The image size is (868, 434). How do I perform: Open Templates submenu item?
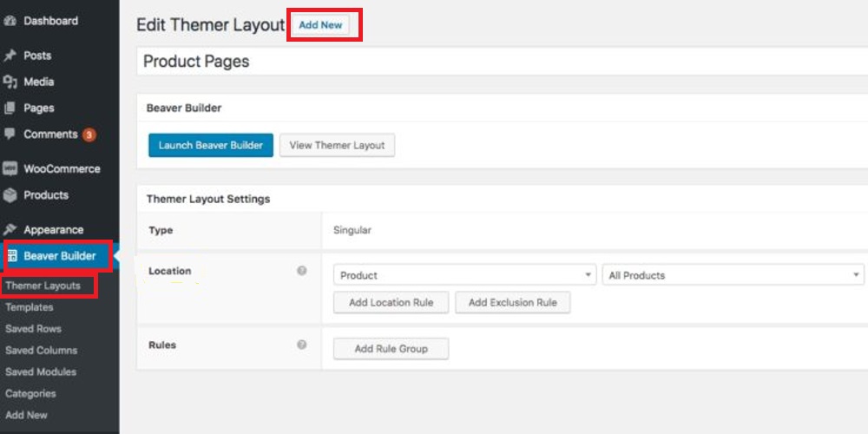click(x=30, y=307)
